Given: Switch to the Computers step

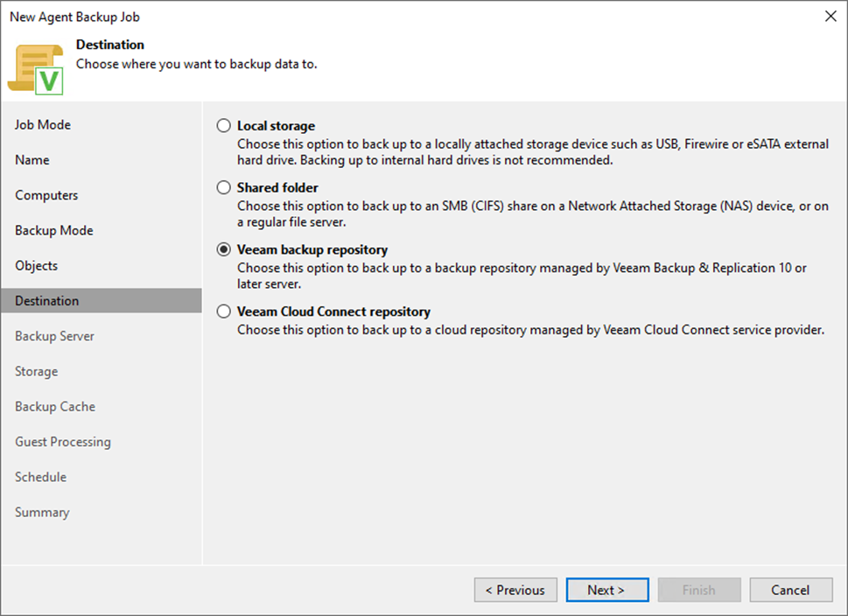Looking at the screenshot, I should (46, 195).
